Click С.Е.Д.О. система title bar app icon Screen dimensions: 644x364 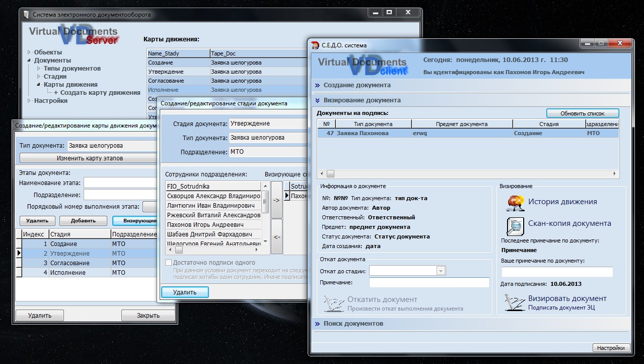tap(315, 45)
